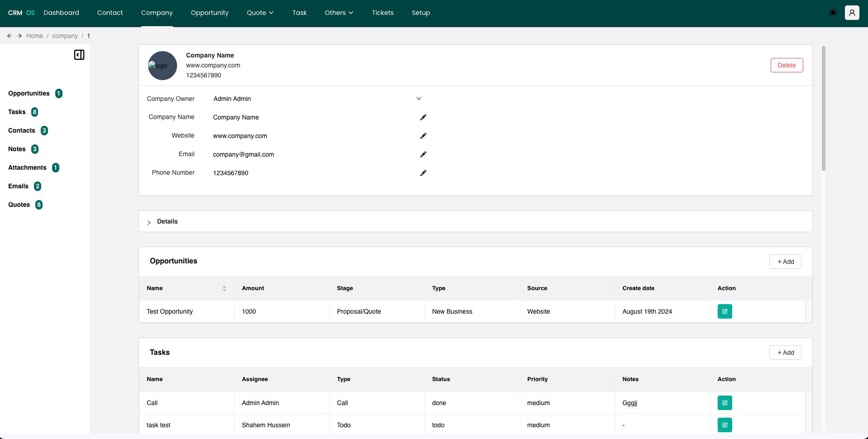Collapse the left sidebar panel
868x439 pixels.
click(79, 55)
